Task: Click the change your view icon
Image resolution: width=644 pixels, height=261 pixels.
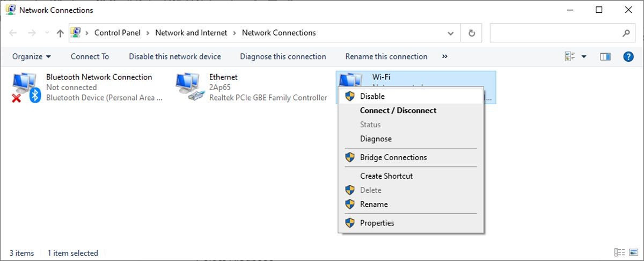Action: [x=570, y=56]
